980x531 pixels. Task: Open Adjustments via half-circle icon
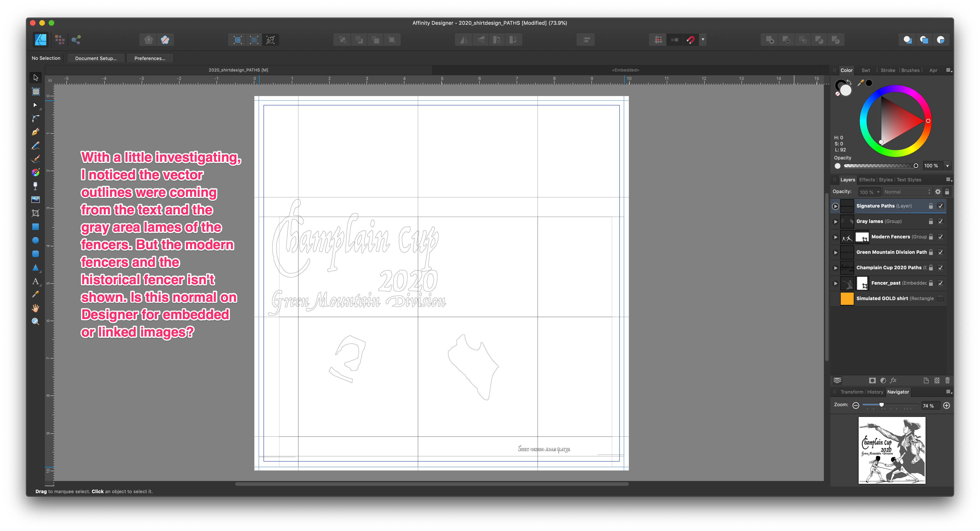pyautogui.click(x=883, y=381)
